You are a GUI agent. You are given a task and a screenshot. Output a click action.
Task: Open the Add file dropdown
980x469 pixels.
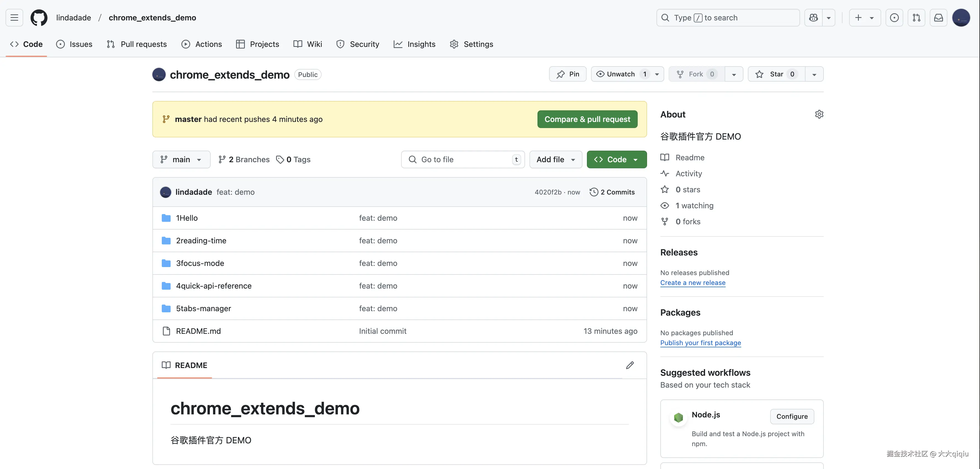pos(555,160)
